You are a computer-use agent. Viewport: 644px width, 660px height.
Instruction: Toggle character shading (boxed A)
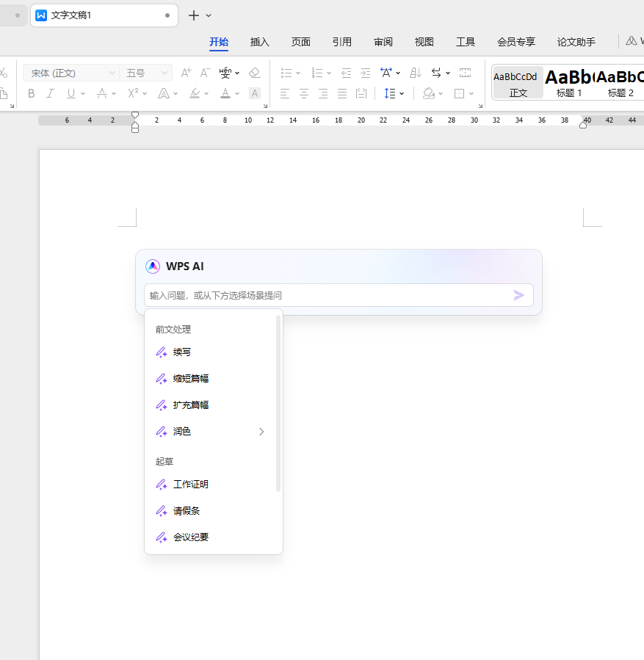pyautogui.click(x=255, y=93)
